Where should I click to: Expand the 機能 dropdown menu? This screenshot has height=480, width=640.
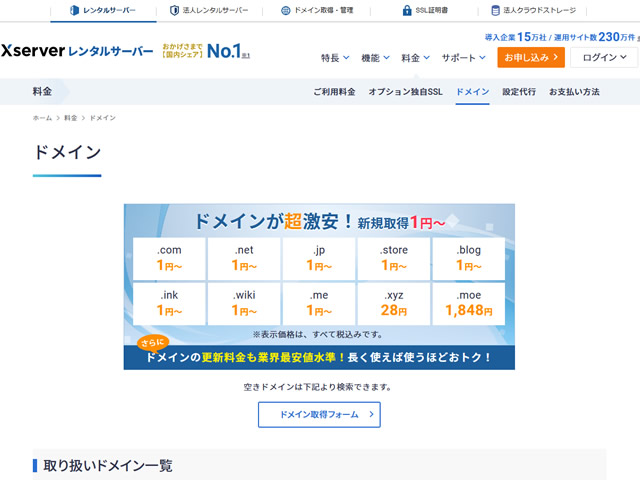pos(375,58)
